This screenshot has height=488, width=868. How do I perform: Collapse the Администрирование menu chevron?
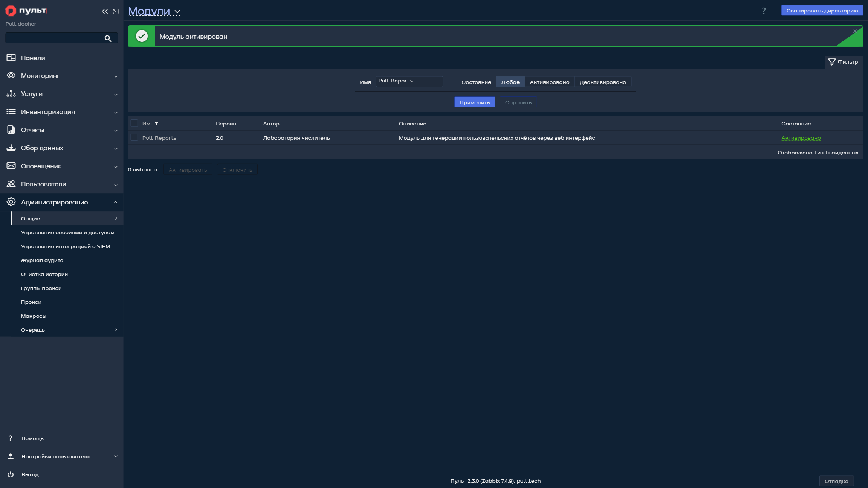(x=116, y=202)
